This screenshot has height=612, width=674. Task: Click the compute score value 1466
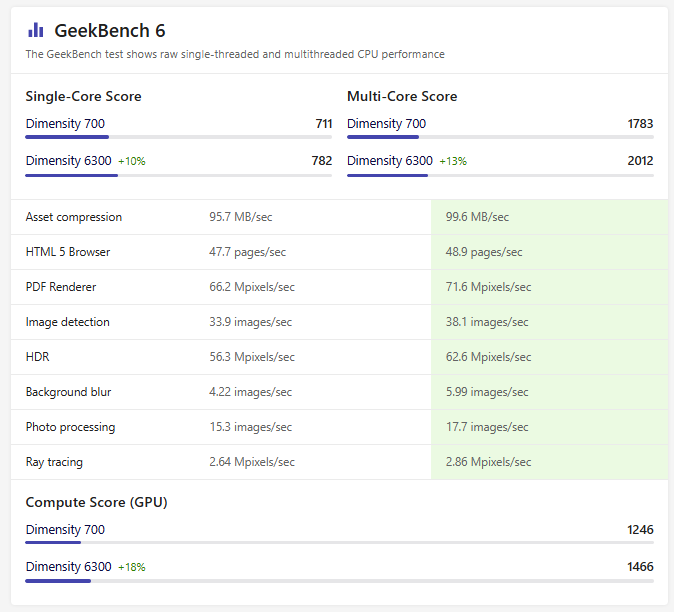[640, 566]
